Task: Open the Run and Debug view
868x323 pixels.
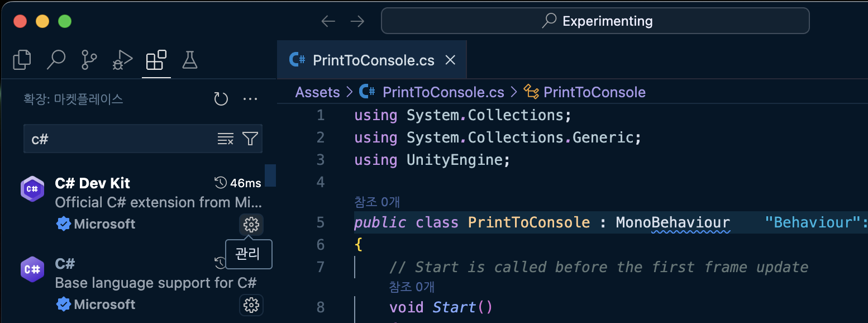Action: 122,60
